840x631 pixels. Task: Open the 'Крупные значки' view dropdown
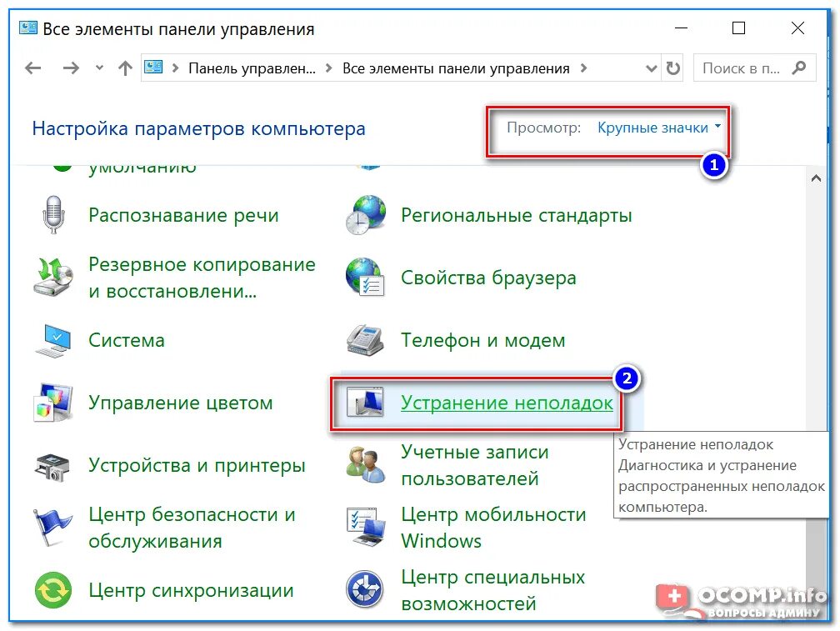point(659,128)
